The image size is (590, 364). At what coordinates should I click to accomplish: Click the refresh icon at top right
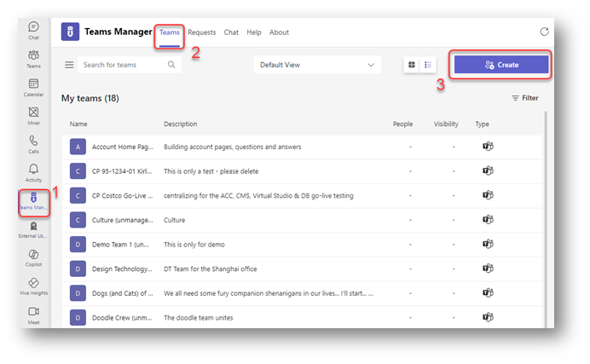[x=545, y=32]
